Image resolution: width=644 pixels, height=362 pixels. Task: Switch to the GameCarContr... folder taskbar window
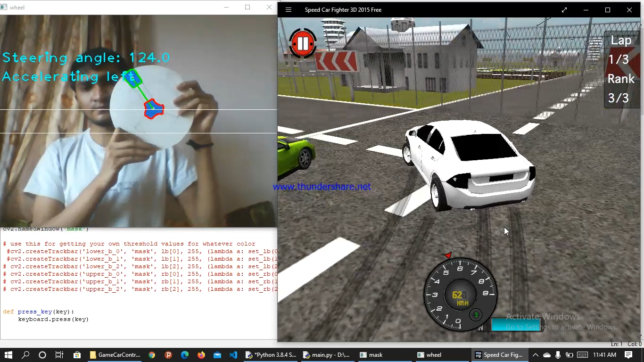(115, 355)
